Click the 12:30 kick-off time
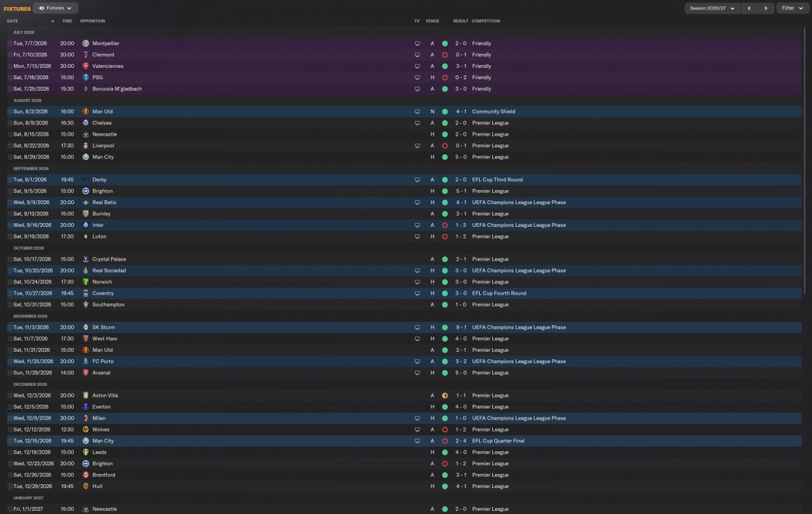This screenshot has height=514, width=812. coord(67,430)
